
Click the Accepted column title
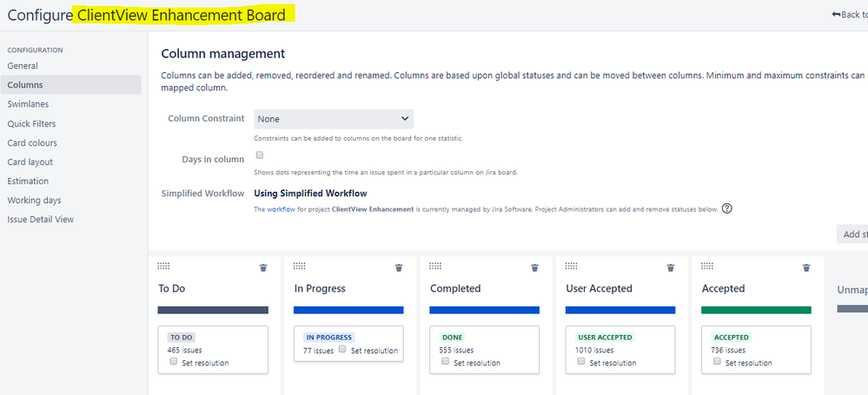[723, 288]
